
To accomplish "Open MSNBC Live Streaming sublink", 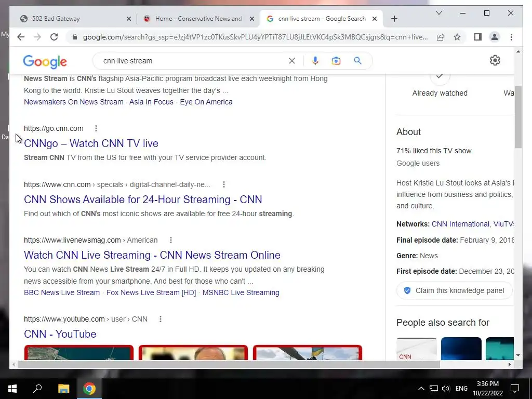I will (x=241, y=292).
